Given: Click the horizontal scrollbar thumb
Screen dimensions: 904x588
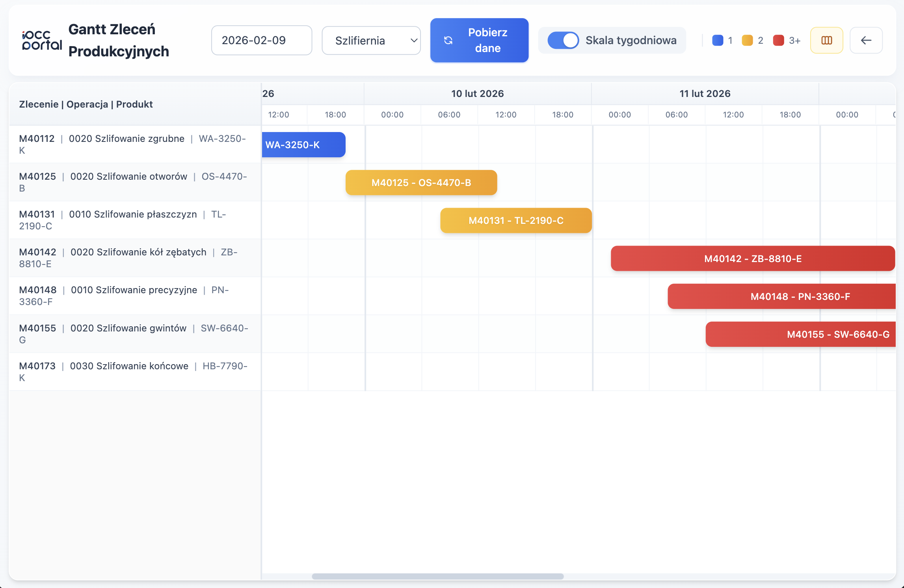Looking at the screenshot, I should (437, 576).
